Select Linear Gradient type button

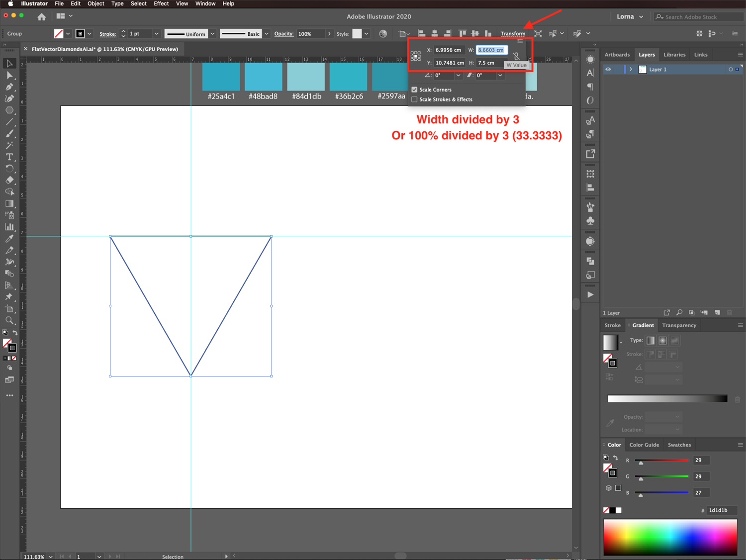coord(651,341)
